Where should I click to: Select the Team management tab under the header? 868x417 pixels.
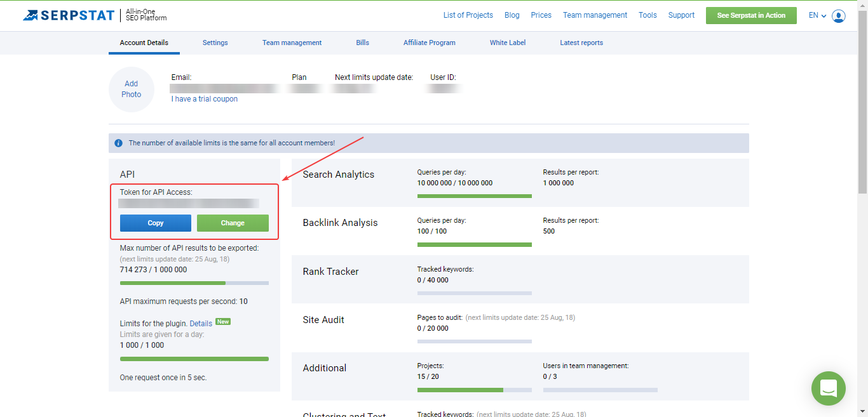292,43
